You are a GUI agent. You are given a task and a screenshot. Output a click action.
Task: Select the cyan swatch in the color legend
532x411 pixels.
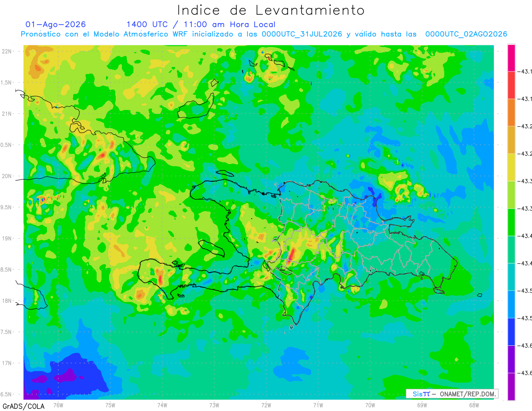point(511,277)
